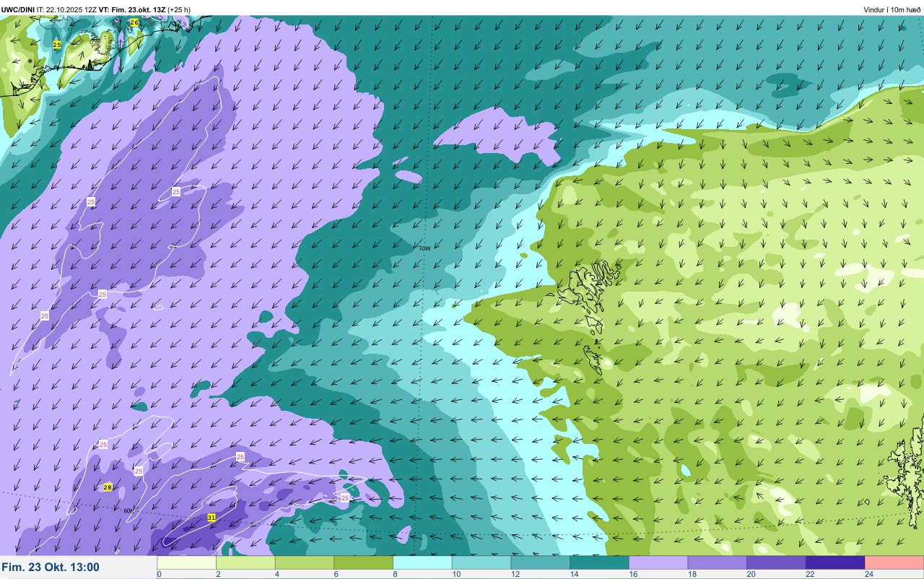The width and height of the screenshot is (924, 579).
Task: Click the '8' tick on the legend scale
Action: pos(394,575)
